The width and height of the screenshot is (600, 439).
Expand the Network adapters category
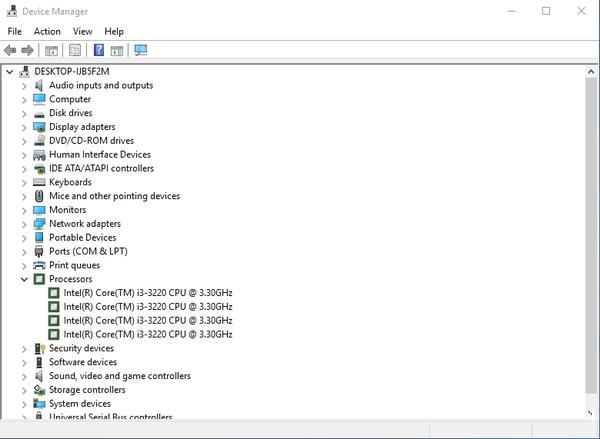(24, 224)
